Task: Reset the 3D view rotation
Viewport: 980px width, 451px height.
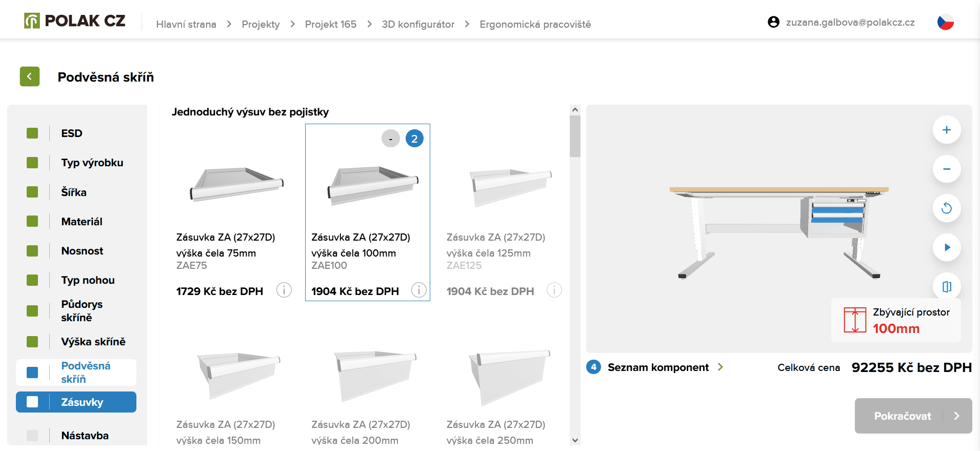Action: (947, 208)
